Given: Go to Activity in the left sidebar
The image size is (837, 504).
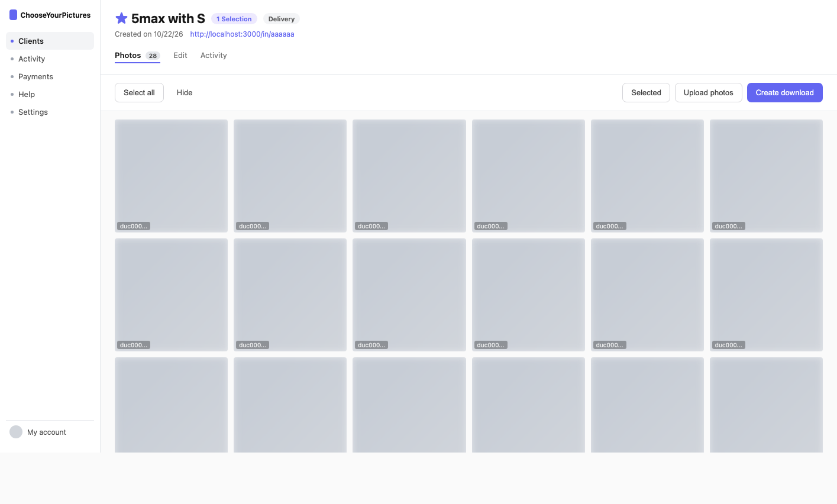Looking at the screenshot, I should [50, 59].
